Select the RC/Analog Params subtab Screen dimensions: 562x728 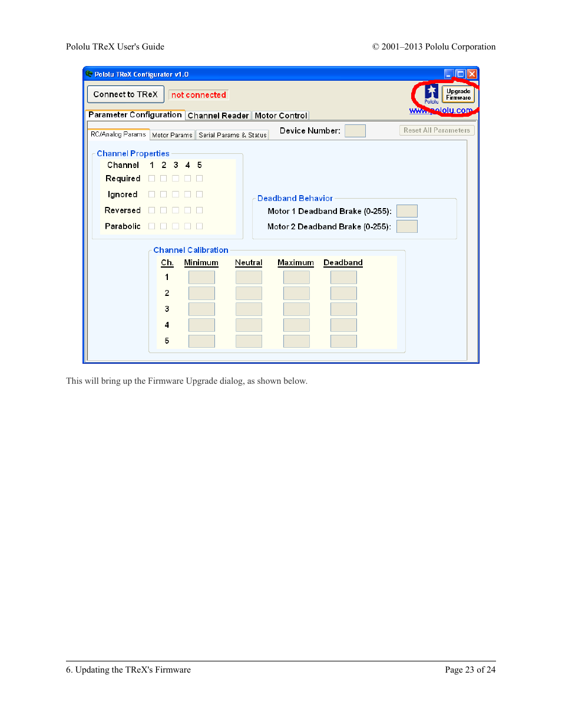point(118,134)
